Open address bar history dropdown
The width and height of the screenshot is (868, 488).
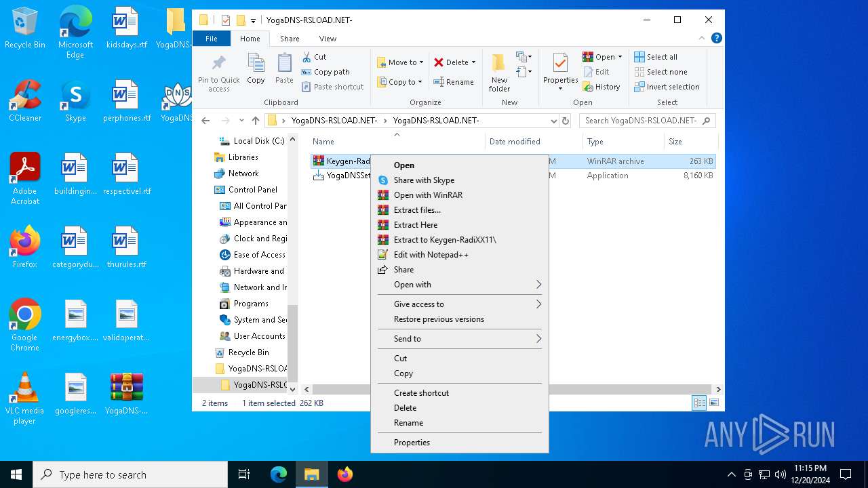(x=554, y=121)
